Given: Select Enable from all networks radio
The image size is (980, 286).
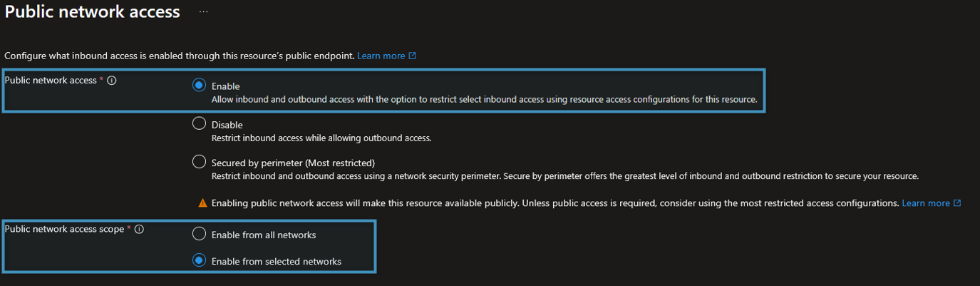Looking at the screenshot, I should [199, 234].
